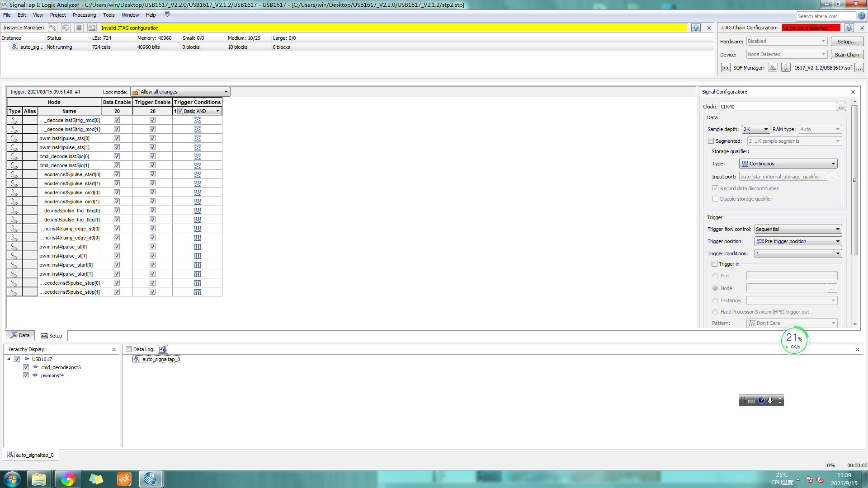The image size is (868, 488).
Task: Click the SOF Manager program icon
Action: (773, 67)
